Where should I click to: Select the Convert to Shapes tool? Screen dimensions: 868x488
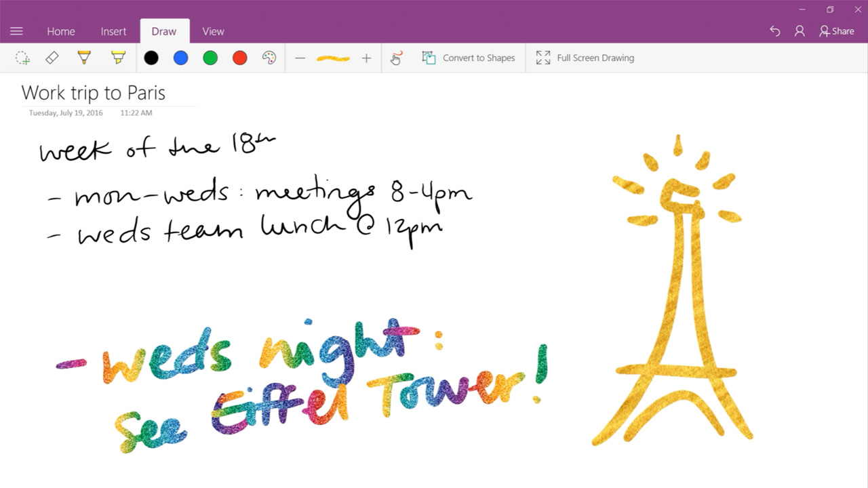tap(469, 58)
